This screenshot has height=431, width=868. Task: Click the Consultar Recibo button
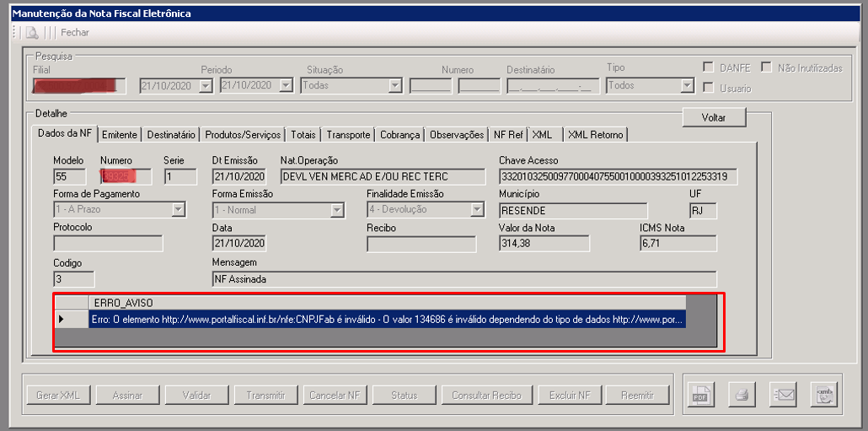pyautogui.click(x=486, y=396)
